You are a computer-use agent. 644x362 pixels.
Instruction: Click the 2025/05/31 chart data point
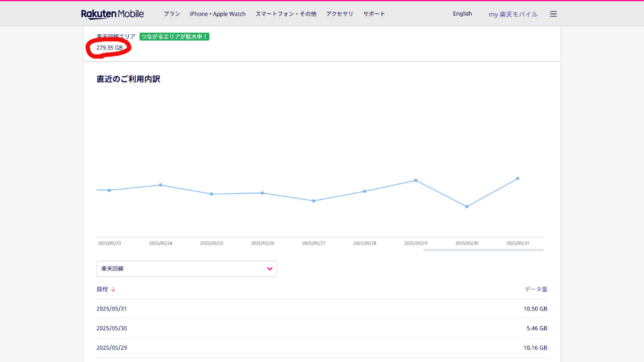(517, 179)
